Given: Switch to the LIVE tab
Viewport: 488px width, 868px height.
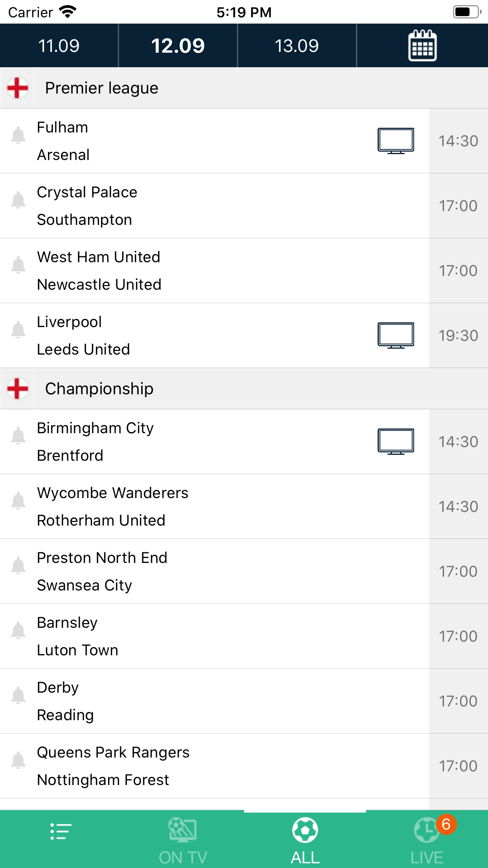Looking at the screenshot, I should [x=427, y=839].
